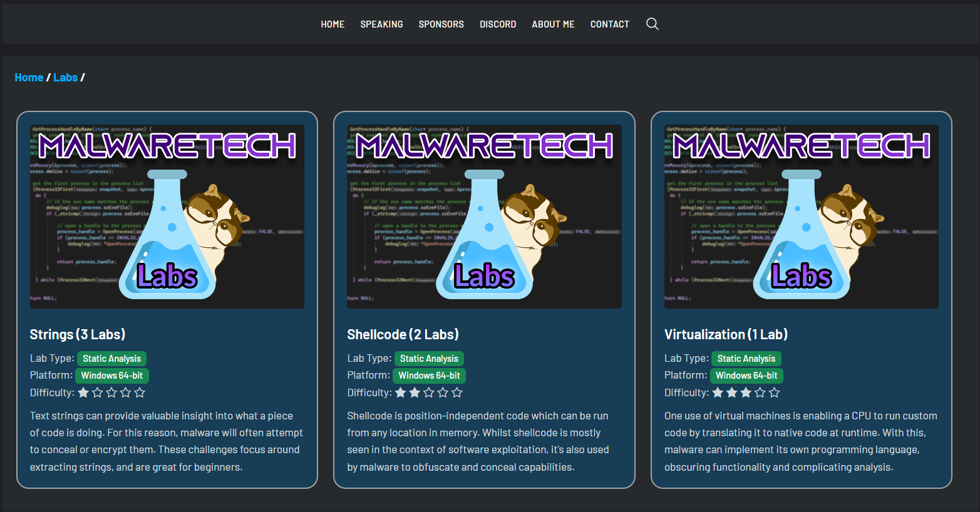Click Static Analysis tag on Strings card
This screenshot has width=980, height=512.
(111, 359)
